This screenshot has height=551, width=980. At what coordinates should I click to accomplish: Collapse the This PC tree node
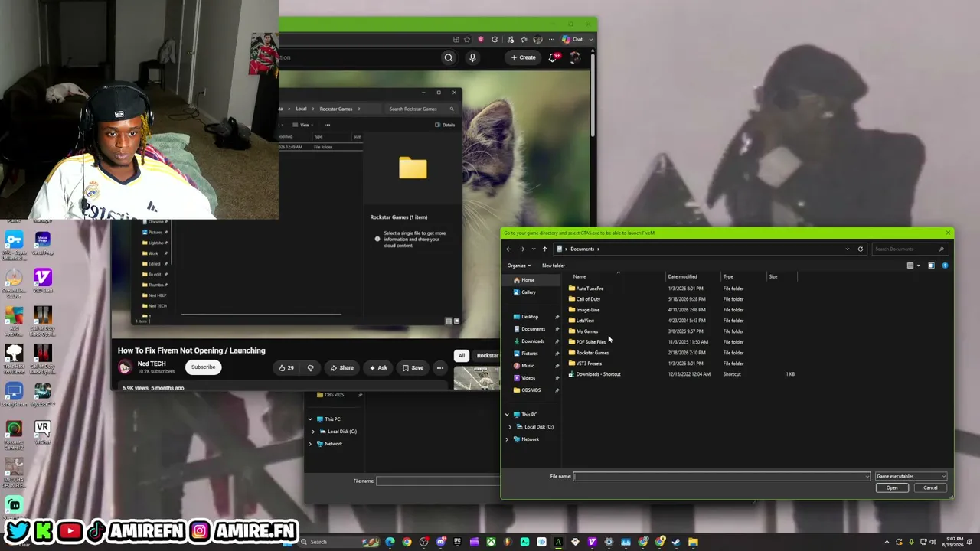click(x=507, y=415)
